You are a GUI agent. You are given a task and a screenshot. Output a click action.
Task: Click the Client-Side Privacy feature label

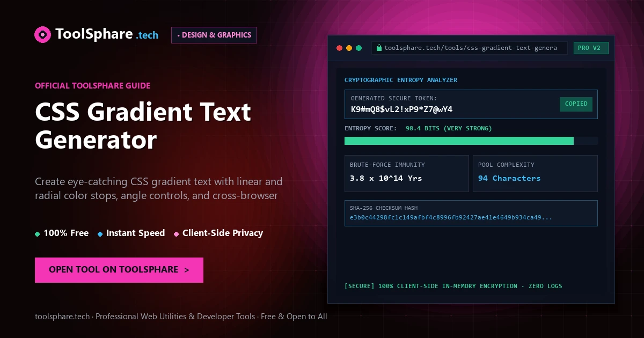(x=223, y=233)
